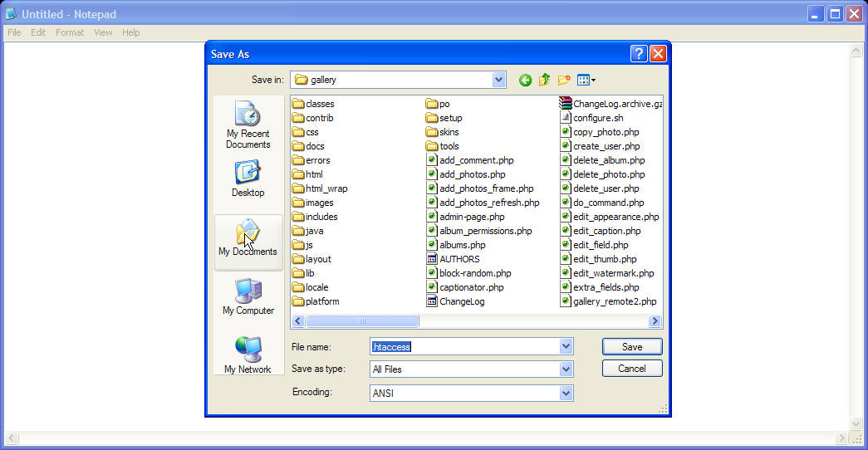Open Notepad View menu
This screenshot has width=868, height=450.
(x=103, y=32)
